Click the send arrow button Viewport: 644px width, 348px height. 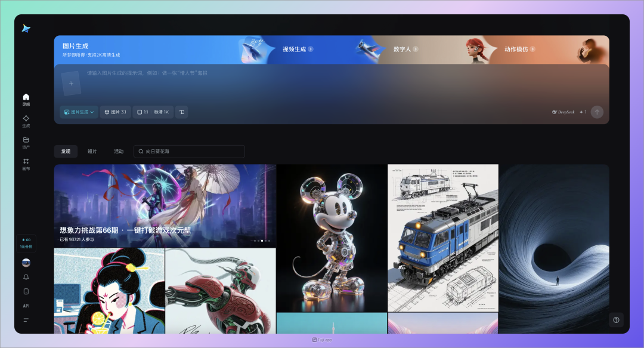597,112
